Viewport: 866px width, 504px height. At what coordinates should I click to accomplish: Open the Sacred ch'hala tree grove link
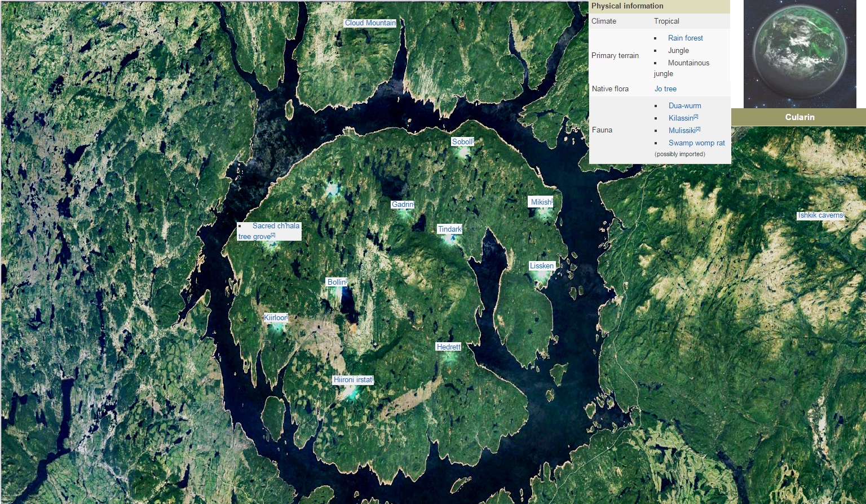(x=275, y=226)
